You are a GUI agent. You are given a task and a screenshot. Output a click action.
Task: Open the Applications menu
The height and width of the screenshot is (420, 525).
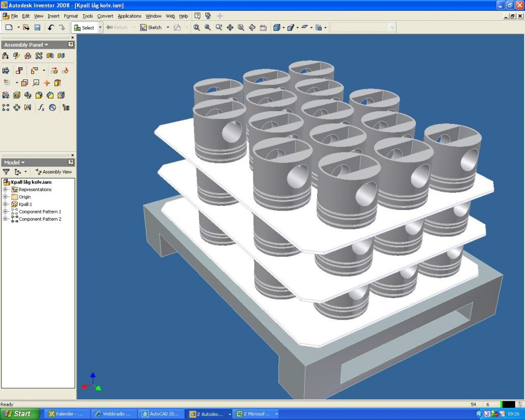click(x=129, y=16)
